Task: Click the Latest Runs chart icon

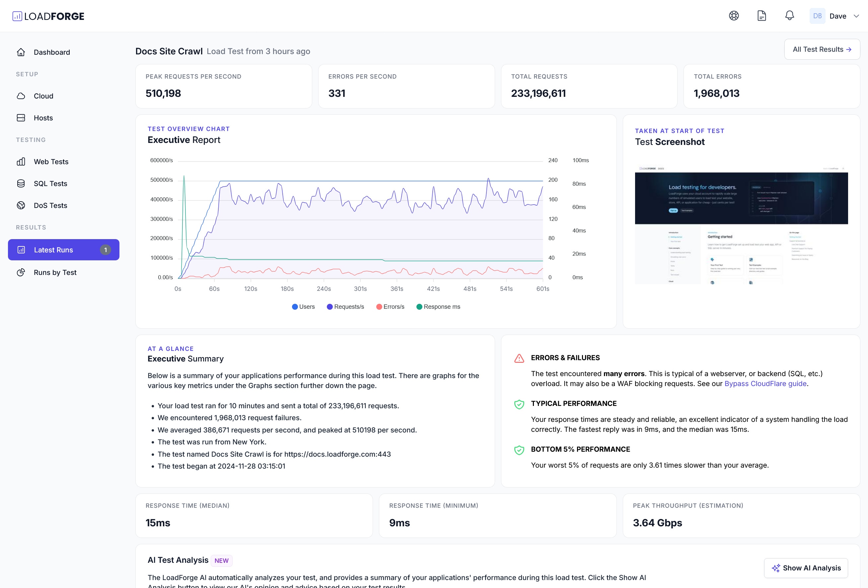Action: click(x=21, y=250)
